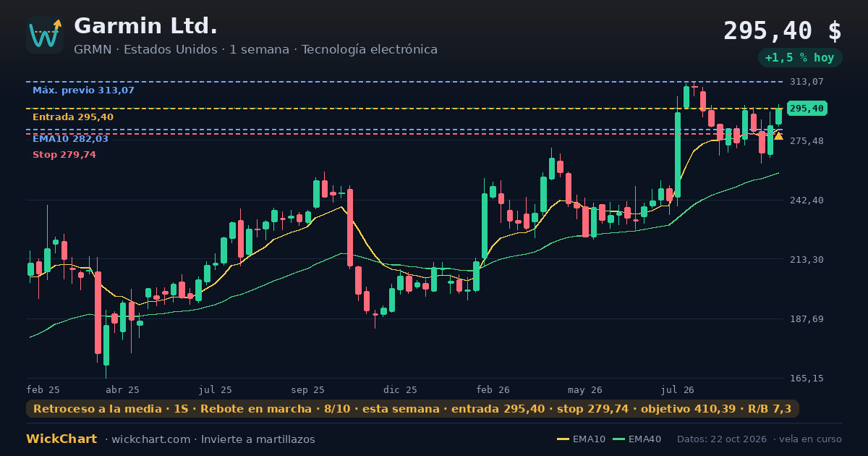This screenshot has width=868, height=456.
Task: Click the EMA10 282,03 label
Action: tap(70, 139)
